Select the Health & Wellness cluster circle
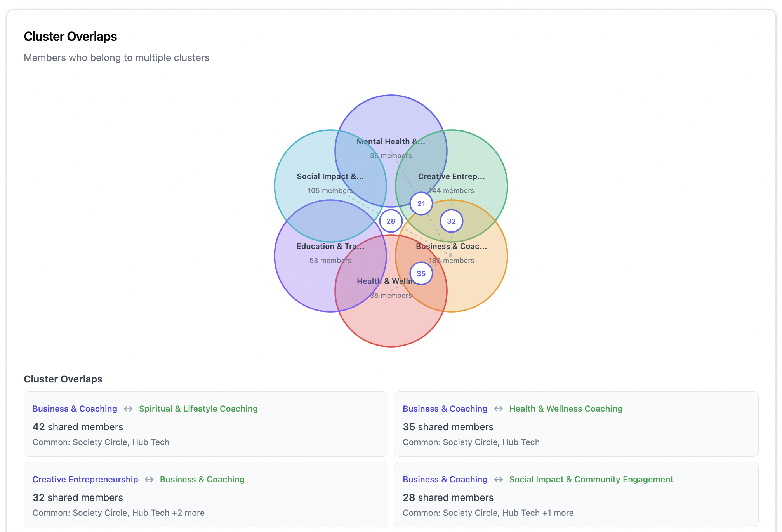 click(391, 322)
